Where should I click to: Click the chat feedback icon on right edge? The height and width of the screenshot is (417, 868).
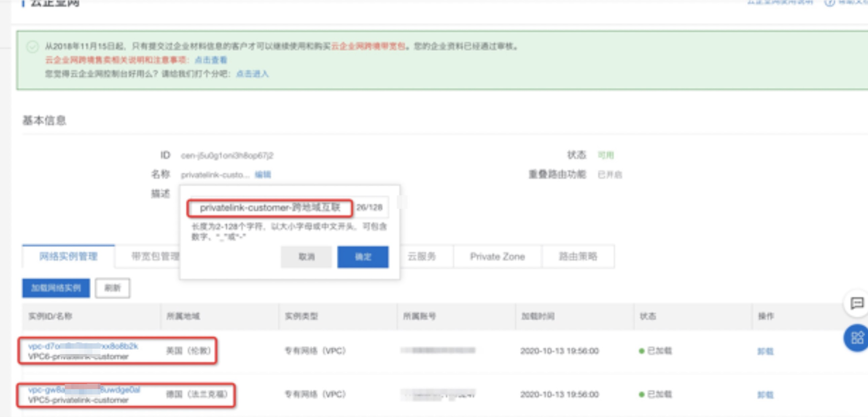coord(857,303)
